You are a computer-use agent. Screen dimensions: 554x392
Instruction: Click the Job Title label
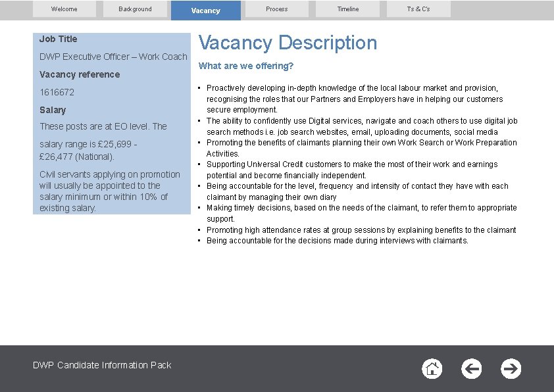point(59,39)
